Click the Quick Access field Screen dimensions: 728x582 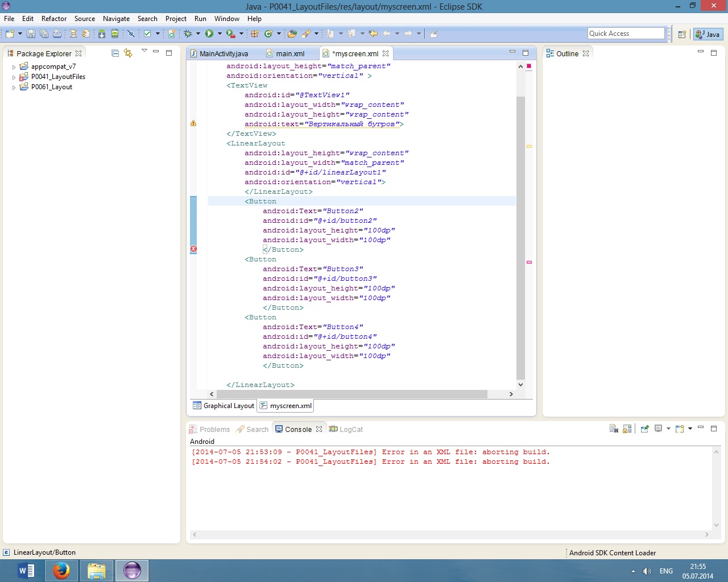point(626,34)
